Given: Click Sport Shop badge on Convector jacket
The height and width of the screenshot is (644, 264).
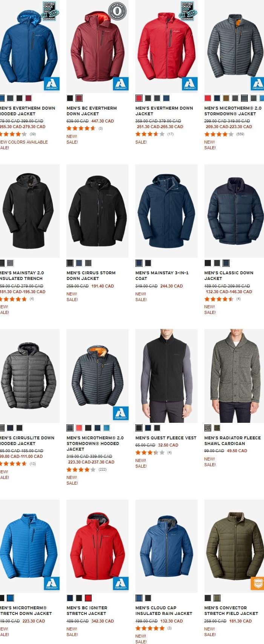Looking at the screenshot, I should (x=258, y=583).
